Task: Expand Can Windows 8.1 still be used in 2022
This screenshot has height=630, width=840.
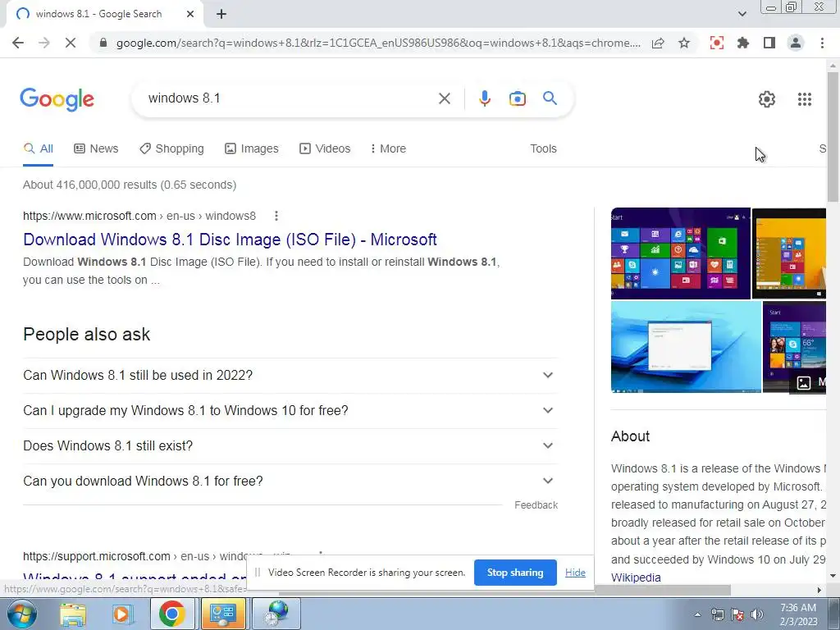Action: (x=290, y=376)
